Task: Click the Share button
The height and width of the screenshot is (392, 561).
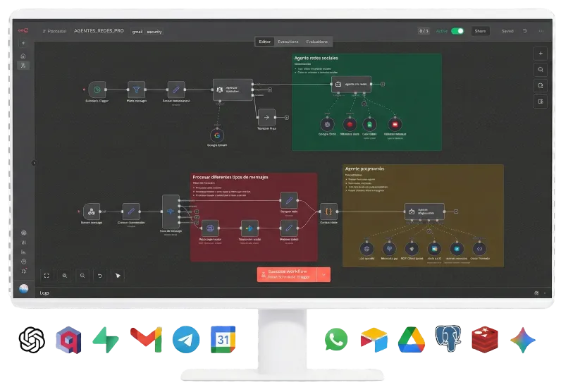Action: point(480,31)
